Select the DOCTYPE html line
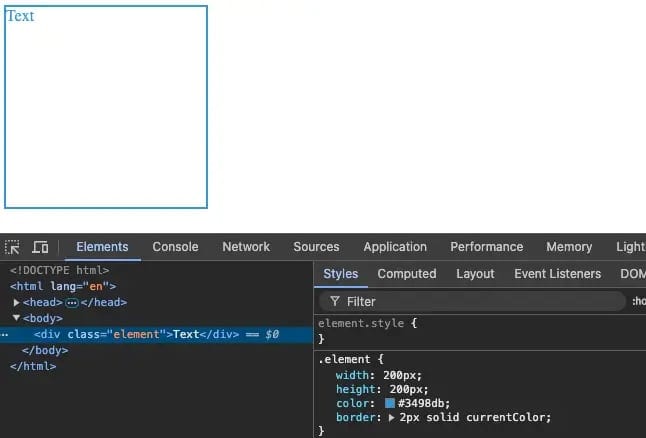The width and height of the screenshot is (646, 438). (60, 270)
